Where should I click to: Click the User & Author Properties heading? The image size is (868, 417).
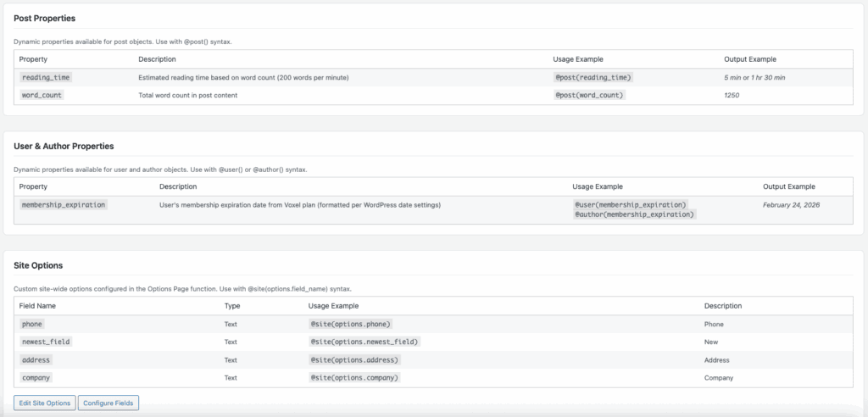coord(64,146)
